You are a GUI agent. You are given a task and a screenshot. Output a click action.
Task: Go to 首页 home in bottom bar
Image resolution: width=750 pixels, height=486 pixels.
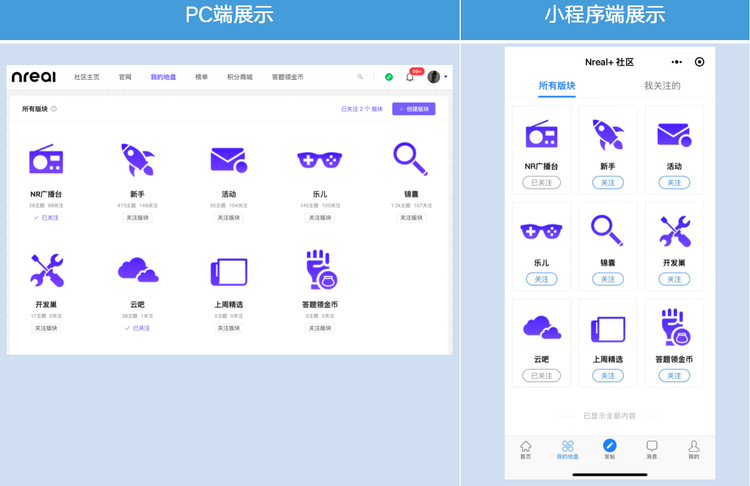(526, 450)
